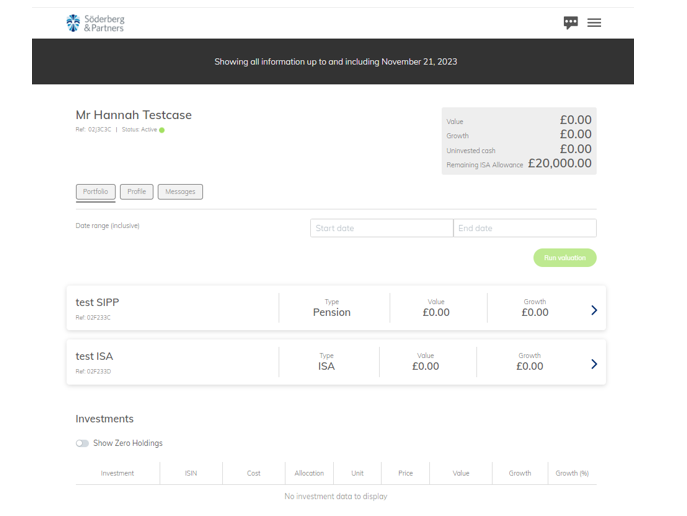Screen dimensions: 687x516
Task: Click the green Active status dot
Action: (162, 130)
